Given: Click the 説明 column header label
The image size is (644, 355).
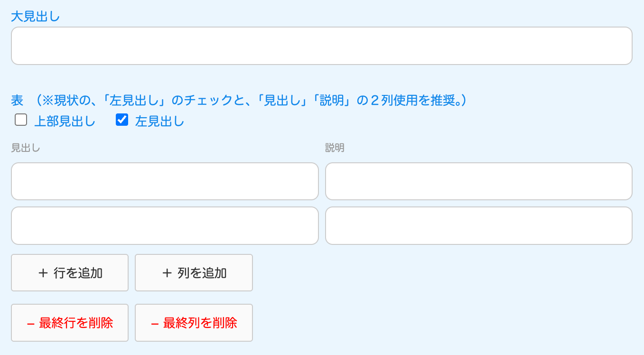Looking at the screenshot, I should (335, 148).
